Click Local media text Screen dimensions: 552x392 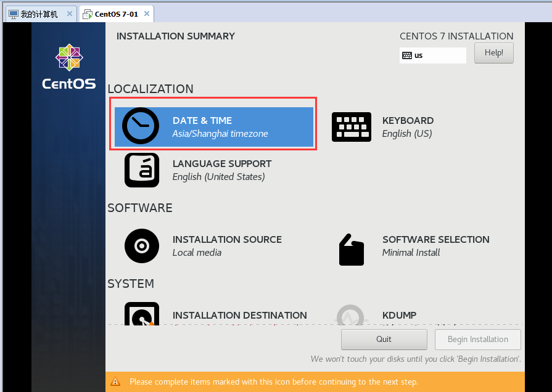[197, 253]
